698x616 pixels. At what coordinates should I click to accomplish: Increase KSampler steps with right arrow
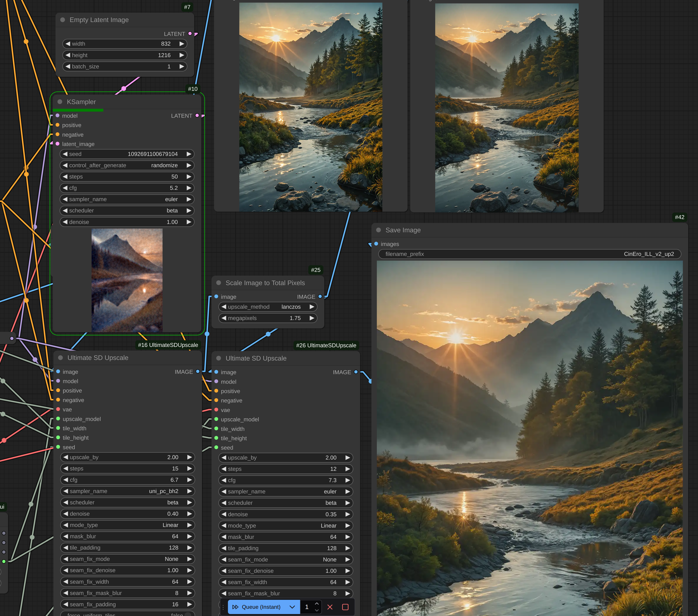coord(189,176)
